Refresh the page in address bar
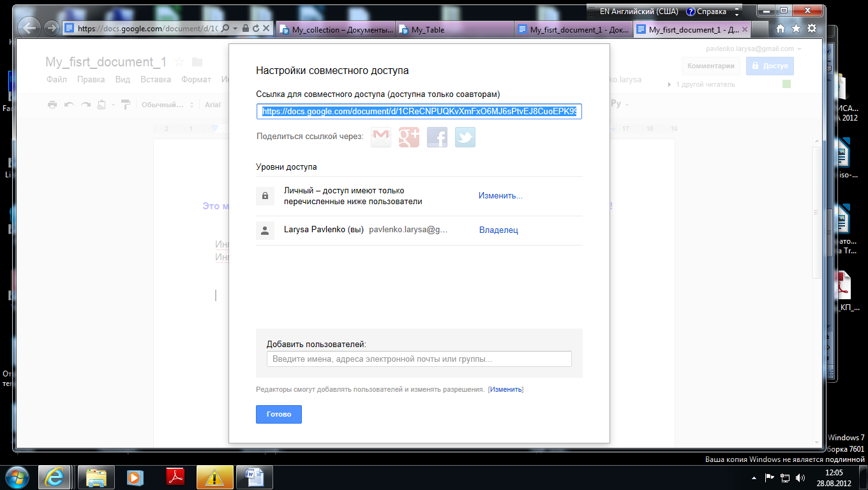This screenshot has width=868, height=490. click(257, 29)
